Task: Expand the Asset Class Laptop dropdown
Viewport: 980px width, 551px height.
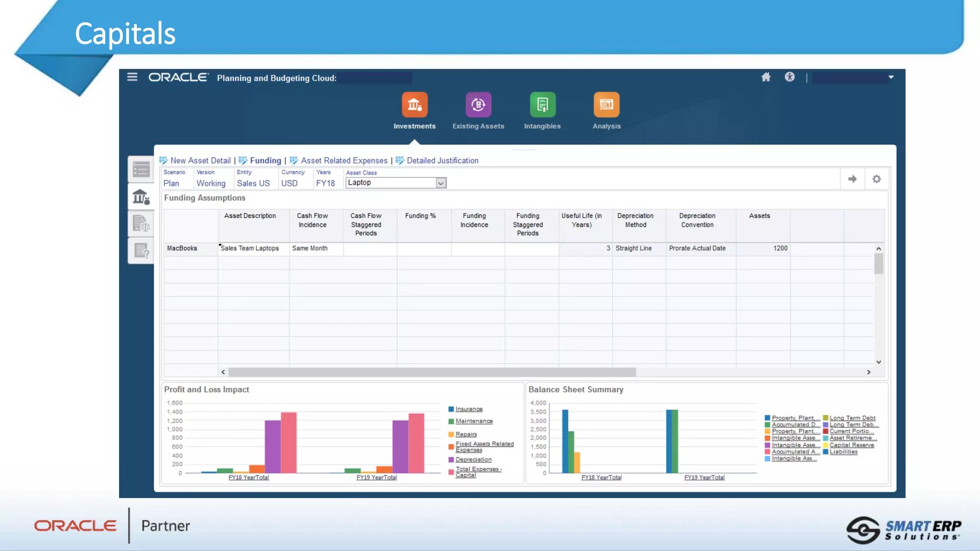Action: pos(441,183)
